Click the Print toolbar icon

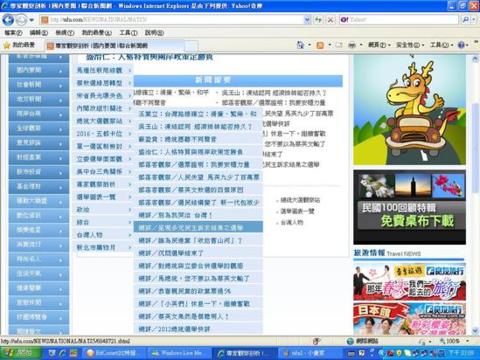(x=352, y=45)
